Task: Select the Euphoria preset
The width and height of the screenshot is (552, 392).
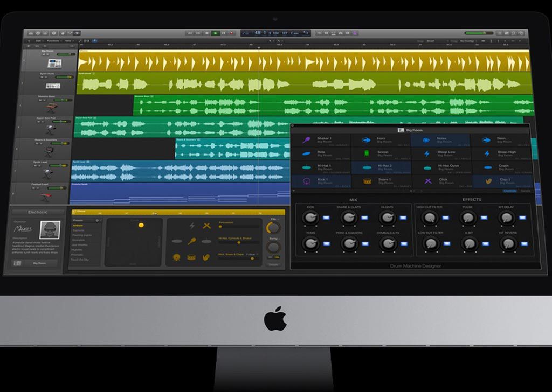Action: click(79, 230)
